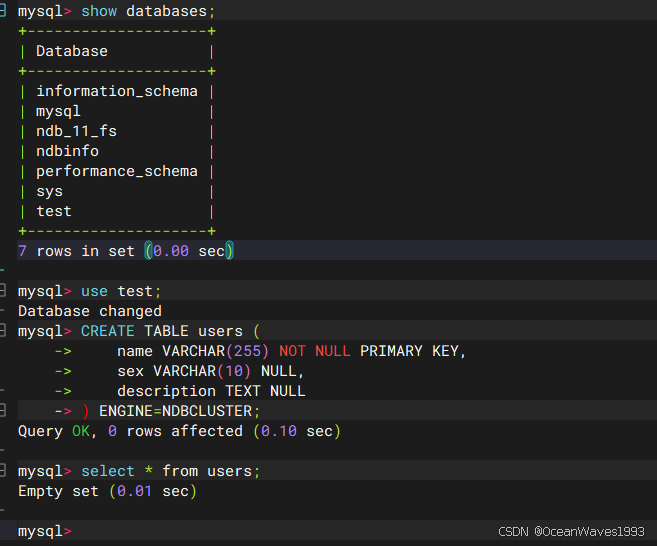Click the 'CREATE' keyword
Image resolution: width=657 pixels, height=546 pixels.
pyautogui.click(x=108, y=331)
